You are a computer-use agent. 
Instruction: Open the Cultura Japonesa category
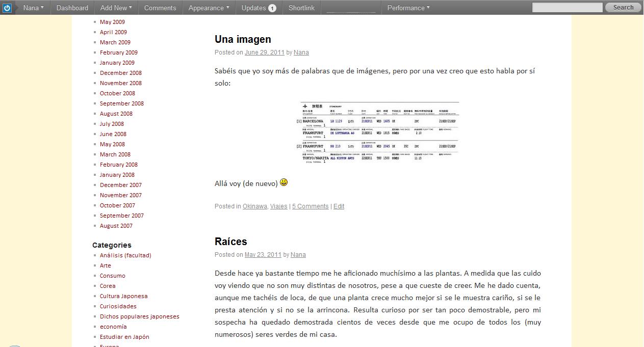[124, 296]
